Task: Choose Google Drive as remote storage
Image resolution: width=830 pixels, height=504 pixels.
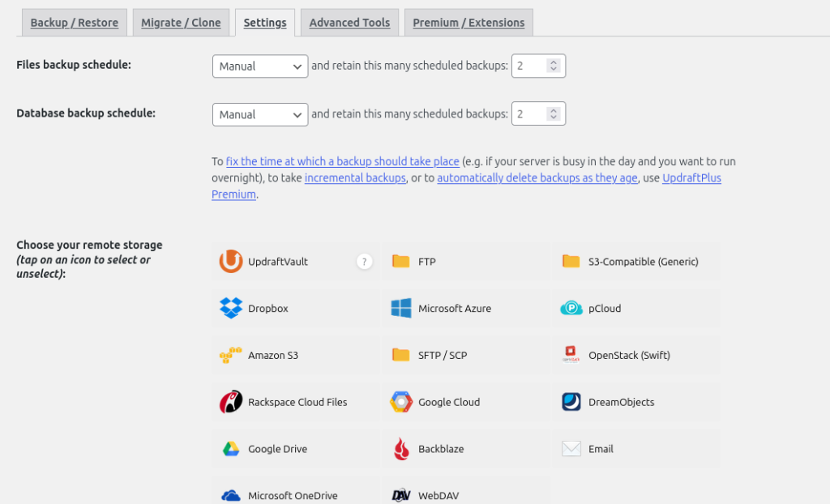Action: click(x=231, y=449)
